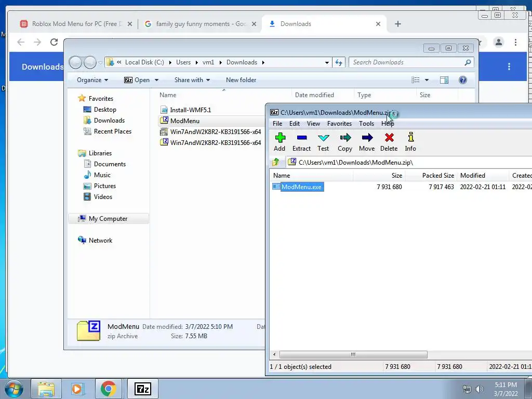
Task: Switch to the family guy funny moments tab
Action: tap(200, 24)
